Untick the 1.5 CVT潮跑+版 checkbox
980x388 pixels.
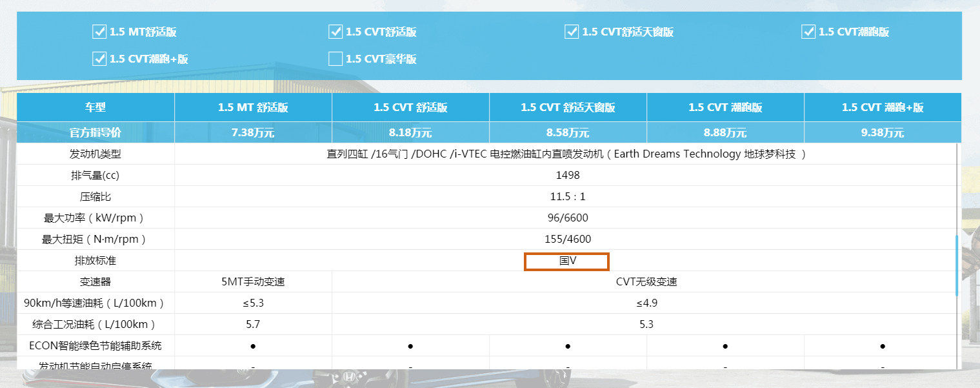[x=99, y=59]
